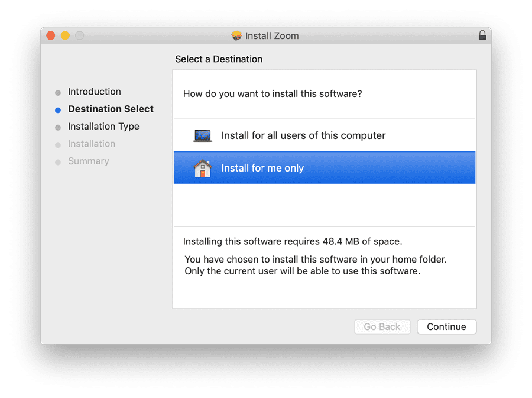Select Install for all users of this computer
This screenshot has width=532, height=398.
click(x=303, y=135)
